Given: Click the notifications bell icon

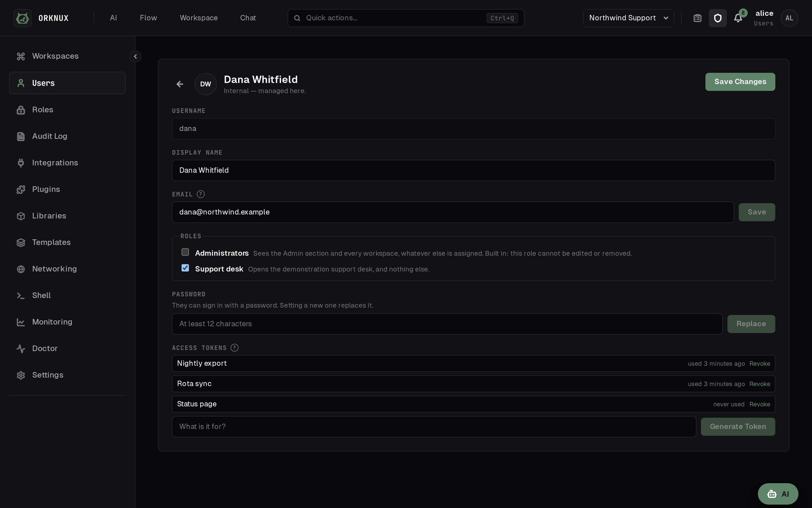Looking at the screenshot, I should [738, 18].
